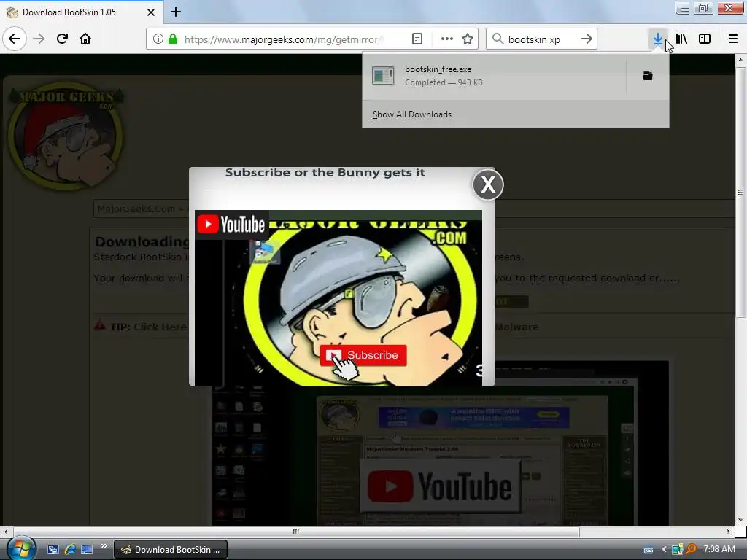The width and height of the screenshot is (747, 560).
Task: Show hidden system tray icons arrow
Action: pyautogui.click(x=664, y=550)
